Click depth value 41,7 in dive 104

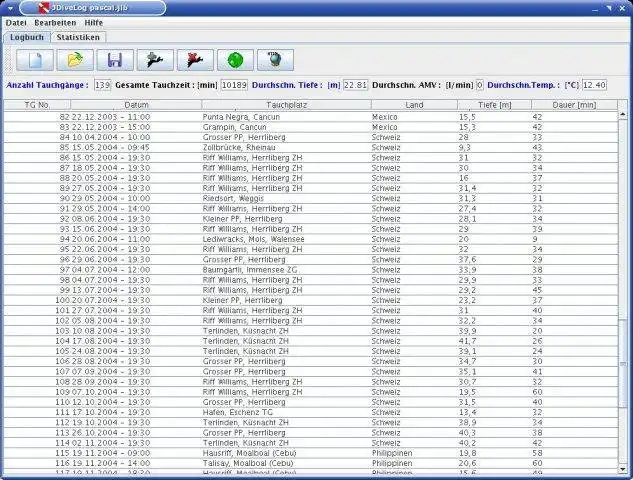coord(467,341)
